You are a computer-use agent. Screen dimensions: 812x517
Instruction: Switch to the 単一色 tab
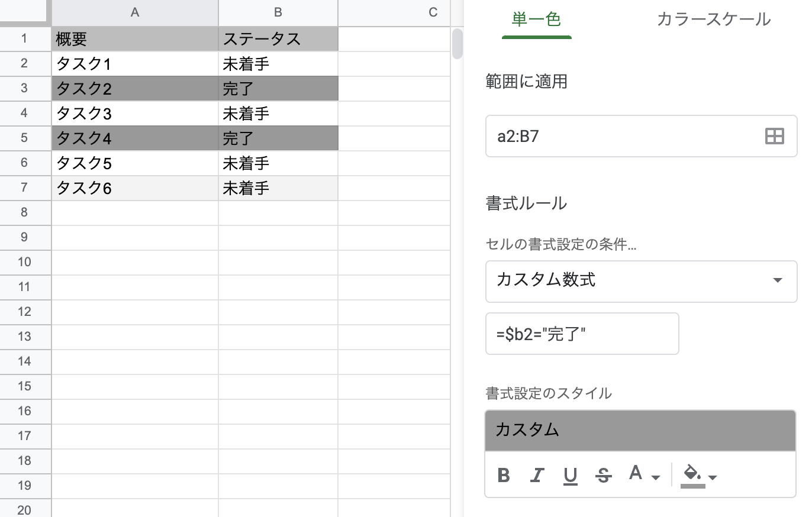tap(536, 20)
